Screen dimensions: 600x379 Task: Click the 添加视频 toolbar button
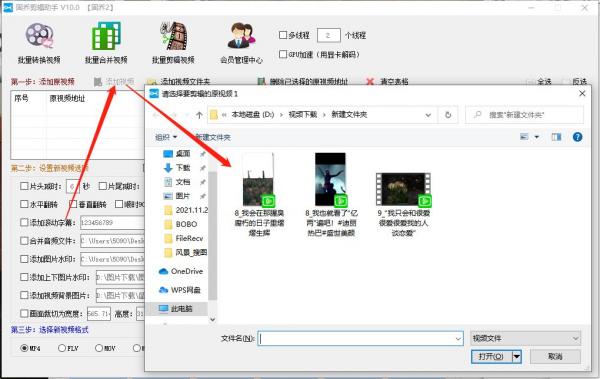pyautogui.click(x=114, y=81)
